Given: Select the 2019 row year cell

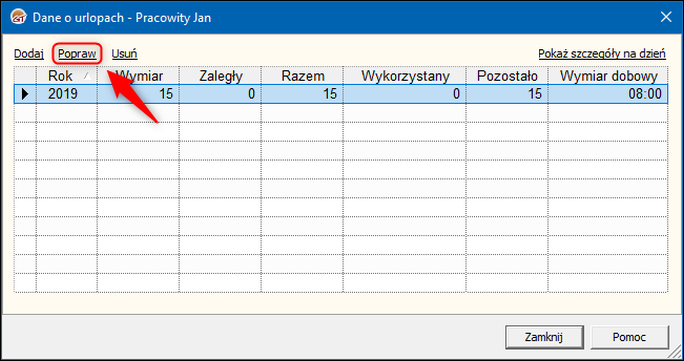Looking at the screenshot, I should (67, 94).
